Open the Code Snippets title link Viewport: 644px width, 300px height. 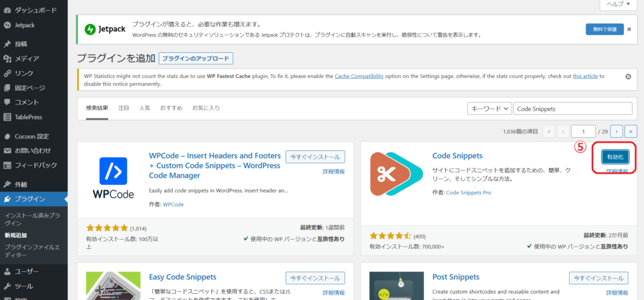(x=457, y=156)
